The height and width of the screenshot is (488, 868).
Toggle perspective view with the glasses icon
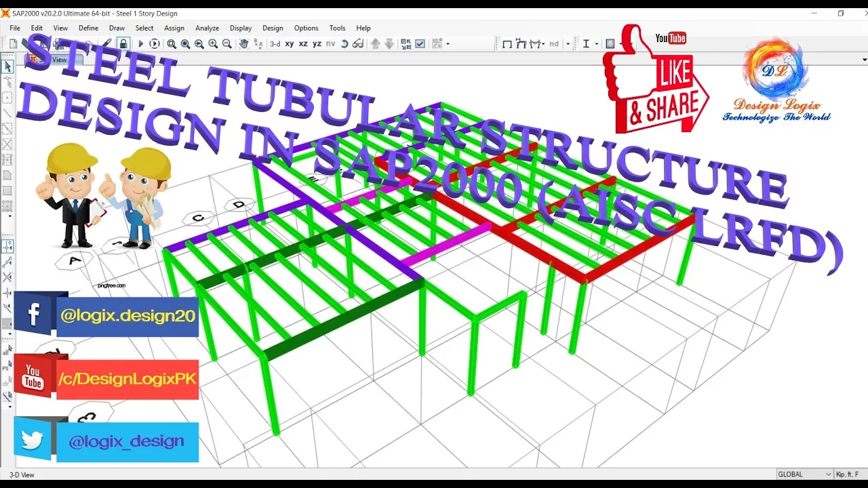(358, 44)
